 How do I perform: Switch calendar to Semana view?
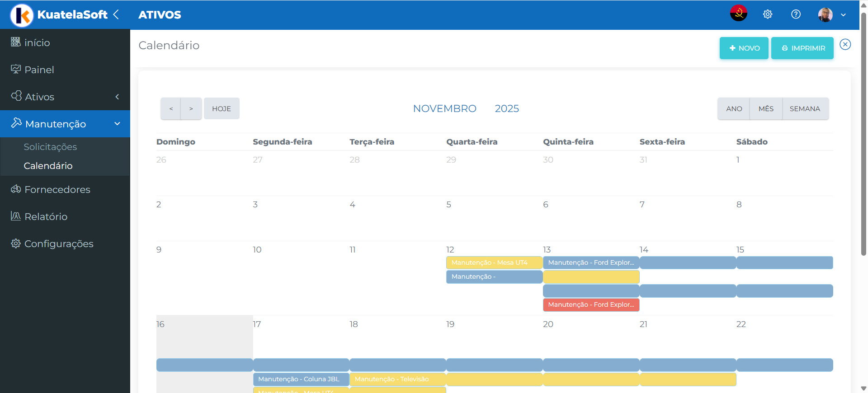[x=805, y=108]
